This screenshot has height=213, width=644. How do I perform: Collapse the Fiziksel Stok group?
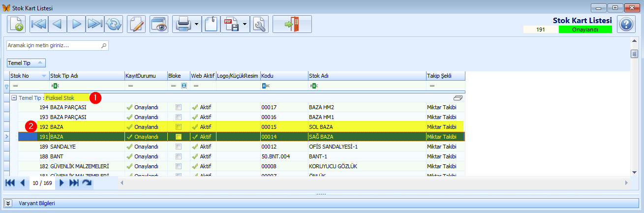tap(14, 98)
